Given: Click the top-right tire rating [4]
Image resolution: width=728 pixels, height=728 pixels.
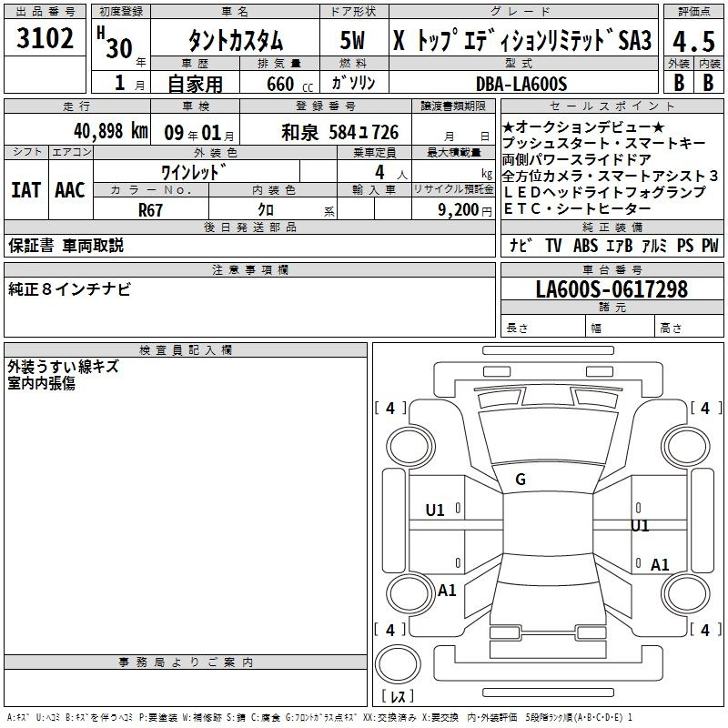Looking at the screenshot, I should pos(704,409).
